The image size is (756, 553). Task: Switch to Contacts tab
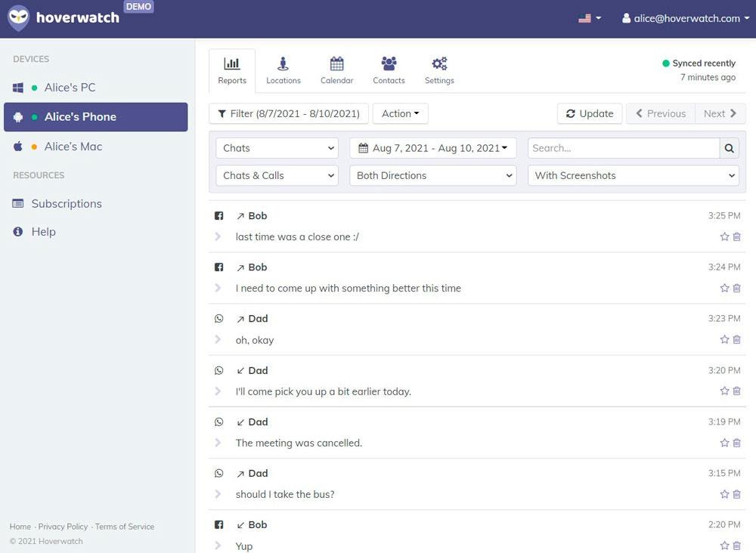tap(389, 70)
